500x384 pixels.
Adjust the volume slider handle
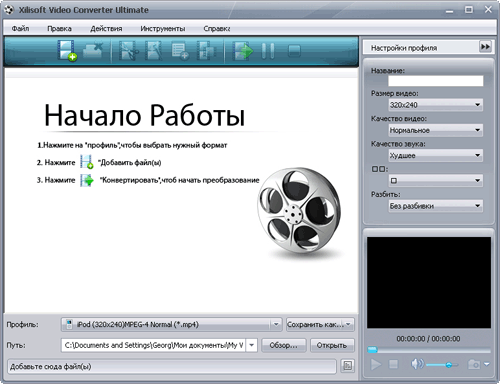449,365
